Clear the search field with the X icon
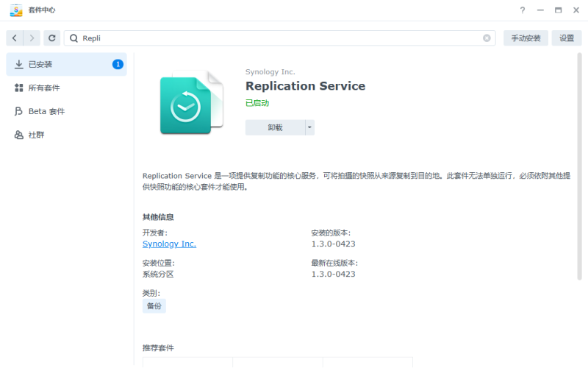The image size is (588, 368). click(x=487, y=38)
